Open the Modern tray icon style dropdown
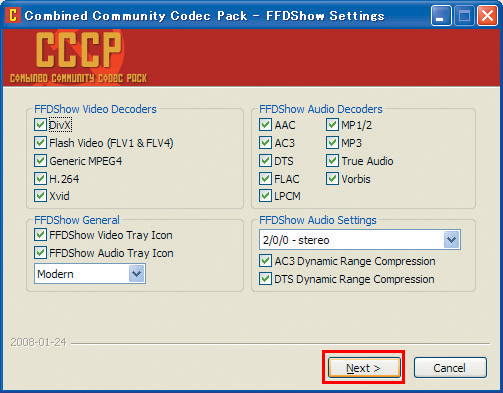The width and height of the screenshot is (503, 393). coord(90,274)
